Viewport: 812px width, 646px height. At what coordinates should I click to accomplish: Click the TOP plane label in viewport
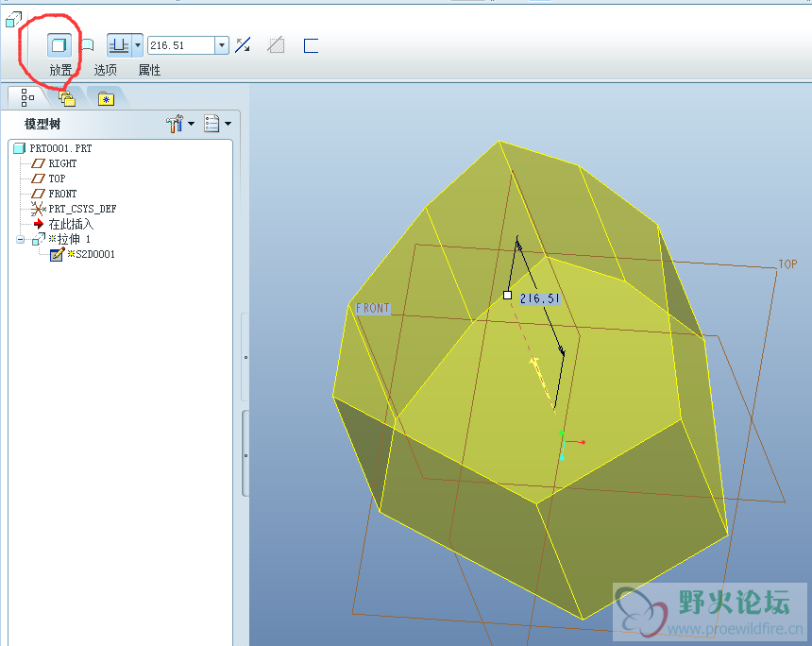(x=787, y=264)
